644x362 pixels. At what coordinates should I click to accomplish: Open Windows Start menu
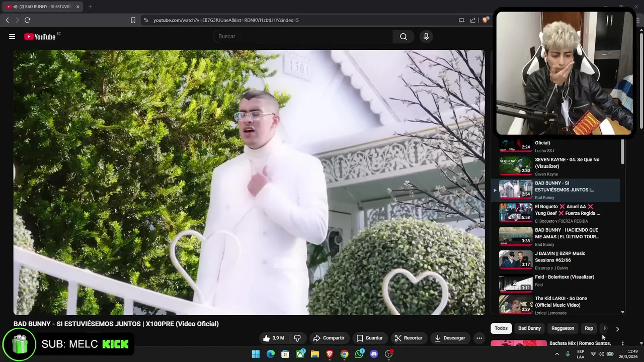tap(256, 354)
